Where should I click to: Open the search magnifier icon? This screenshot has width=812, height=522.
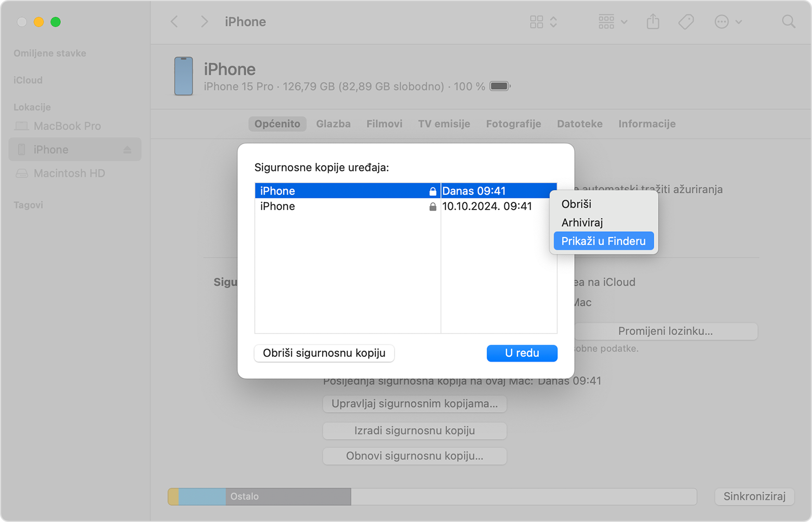click(x=789, y=21)
